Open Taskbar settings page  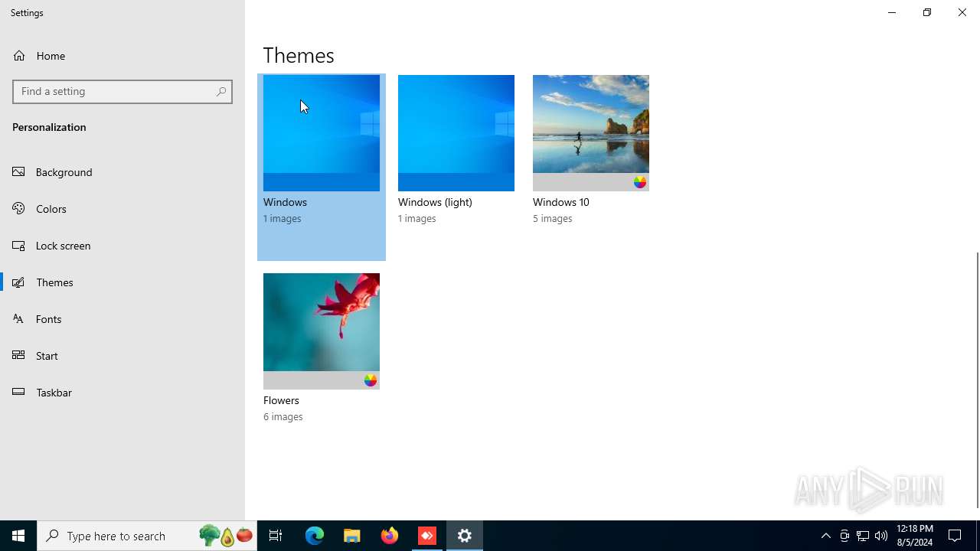(122, 393)
